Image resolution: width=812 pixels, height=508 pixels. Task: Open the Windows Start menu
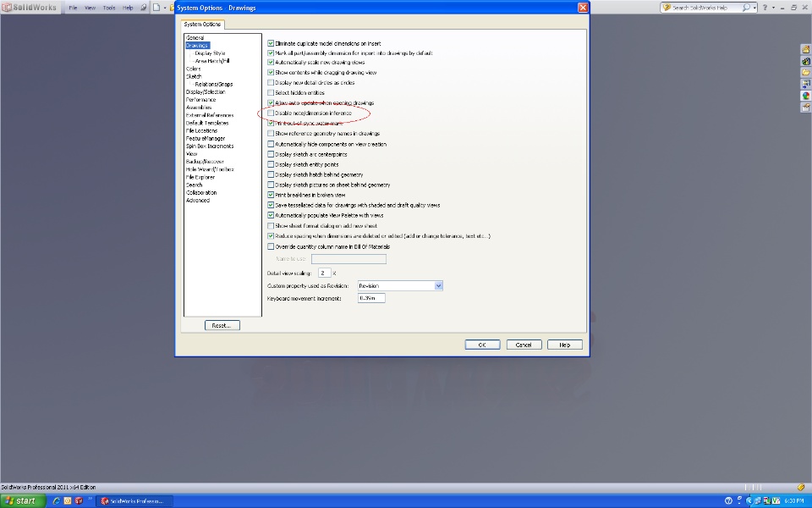click(24, 500)
